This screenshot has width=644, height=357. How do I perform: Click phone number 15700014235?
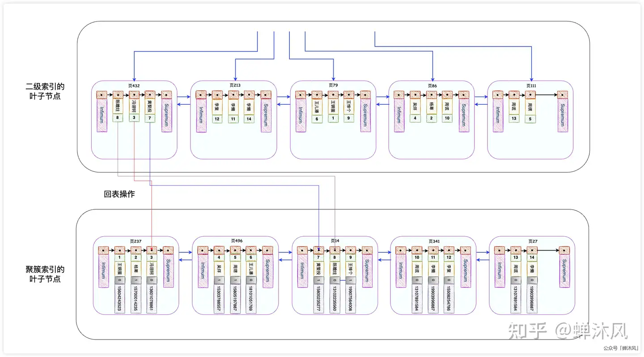[136, 298]
